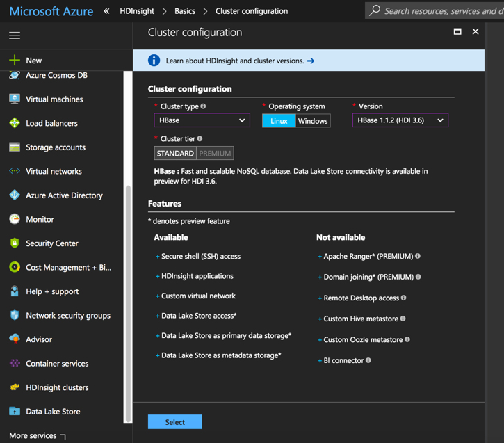Open the Cluster type dropdown
Screen dimensions: 504x443
point(202,120)
